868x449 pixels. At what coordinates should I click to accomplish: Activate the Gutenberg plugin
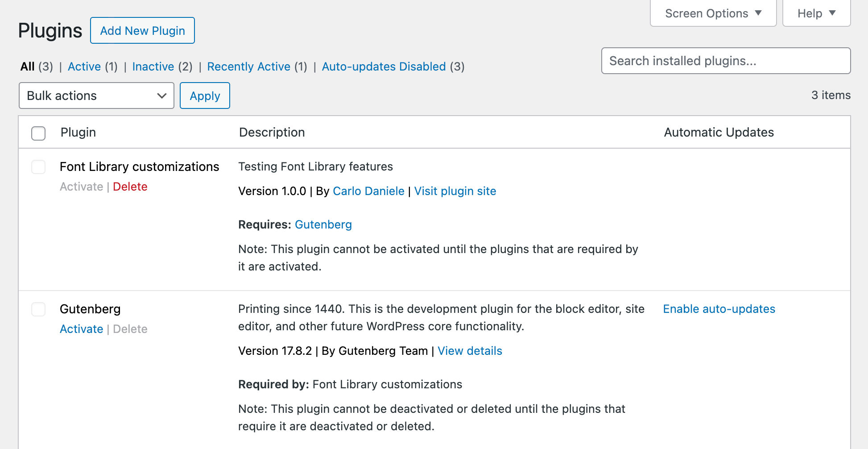[81, 329]
